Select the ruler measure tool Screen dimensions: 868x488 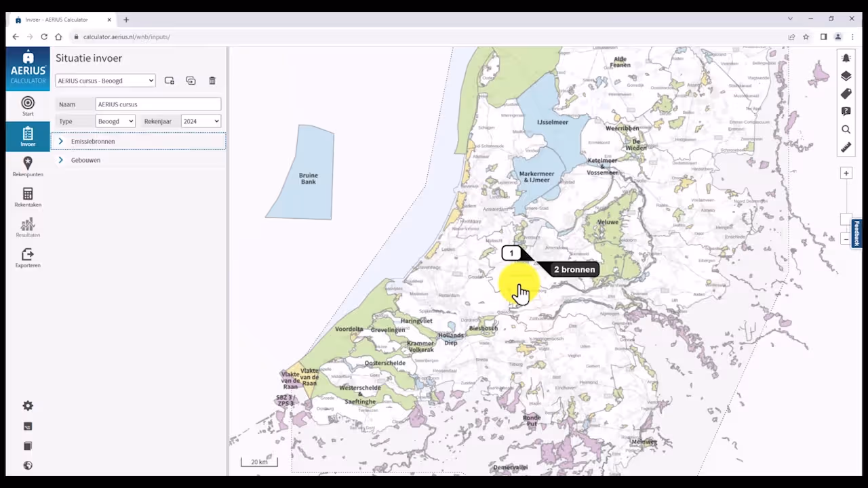[x=846, y=147]
